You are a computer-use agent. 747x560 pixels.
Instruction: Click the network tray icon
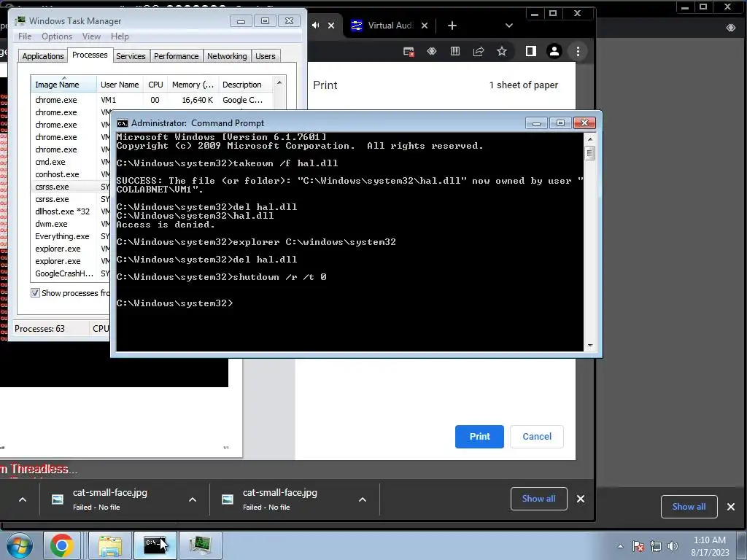tap(656, 546)
